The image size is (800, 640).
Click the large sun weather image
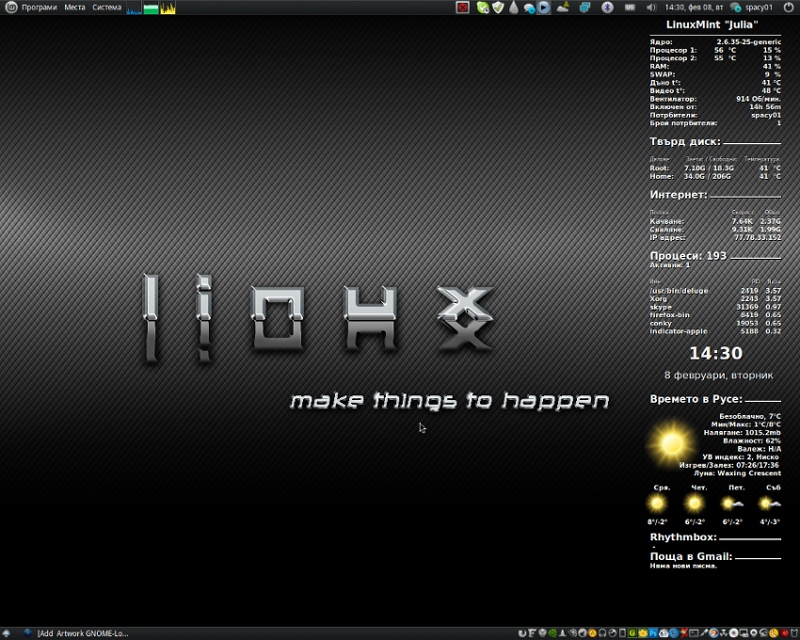point(671,444)
